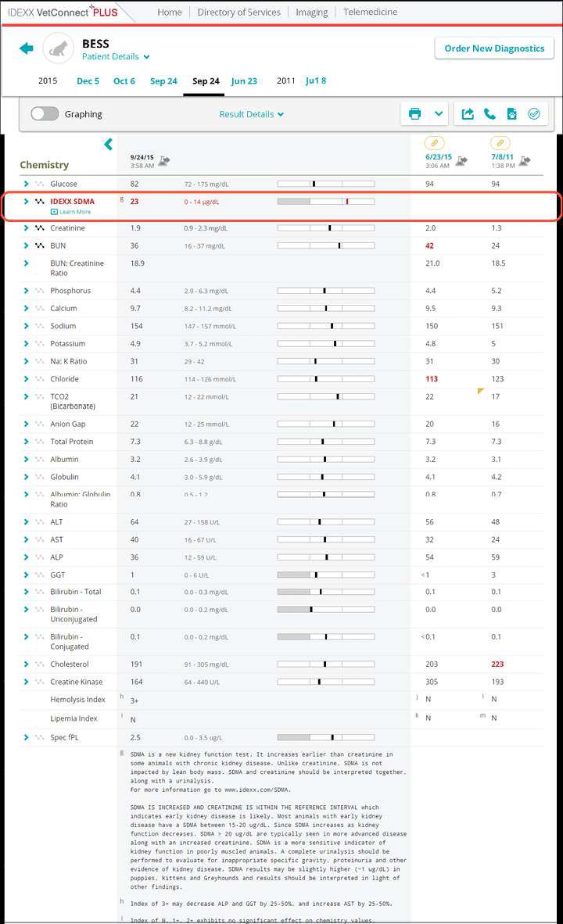
Task: Click the 6/23/15 results date link
Action: point(439,157)
